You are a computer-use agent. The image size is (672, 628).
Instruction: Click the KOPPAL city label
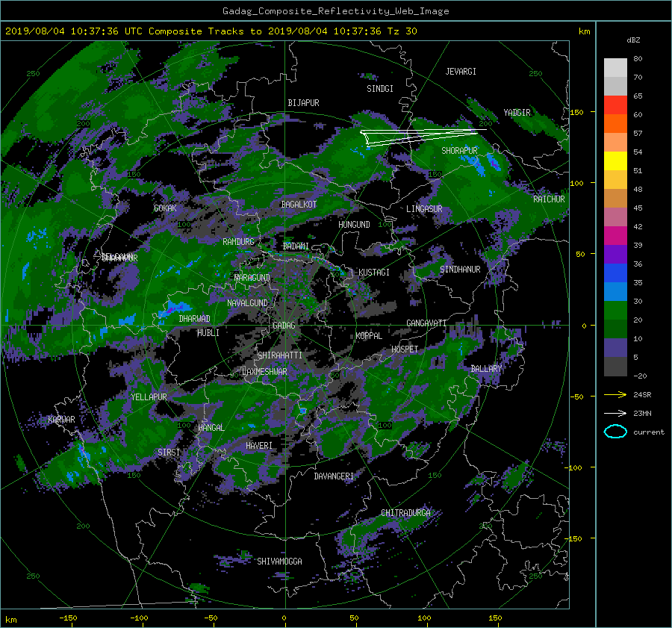click(x=369, y=335)
